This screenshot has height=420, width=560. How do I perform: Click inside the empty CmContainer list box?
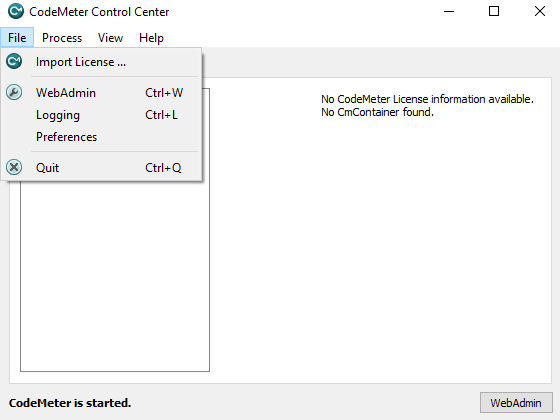coord(115,275)
